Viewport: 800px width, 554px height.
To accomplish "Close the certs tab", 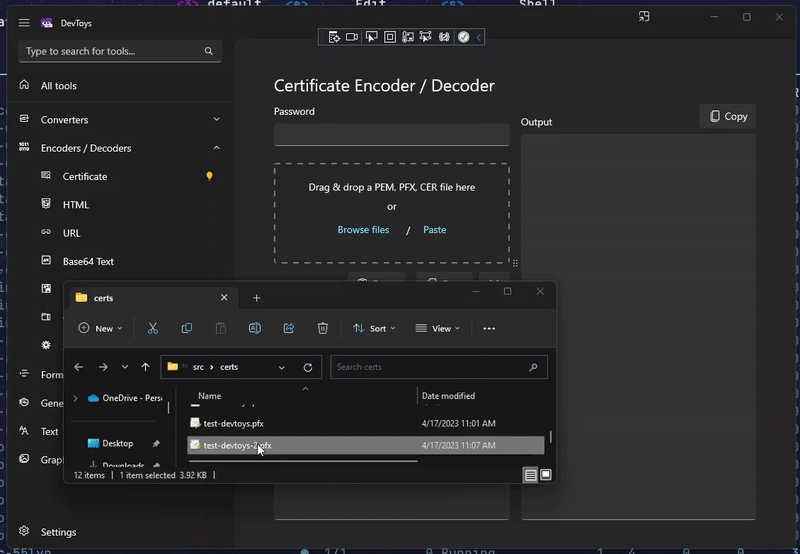I will (x=224, y=297).
